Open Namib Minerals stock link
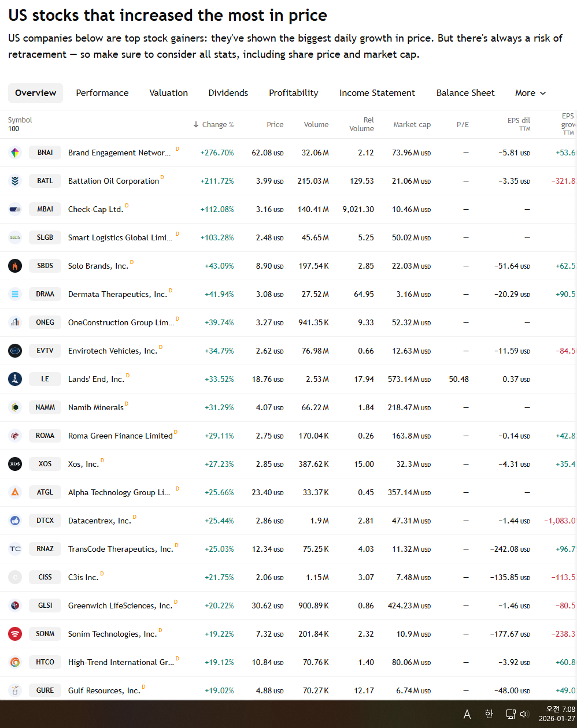577x728 pixels. (96, 407)
